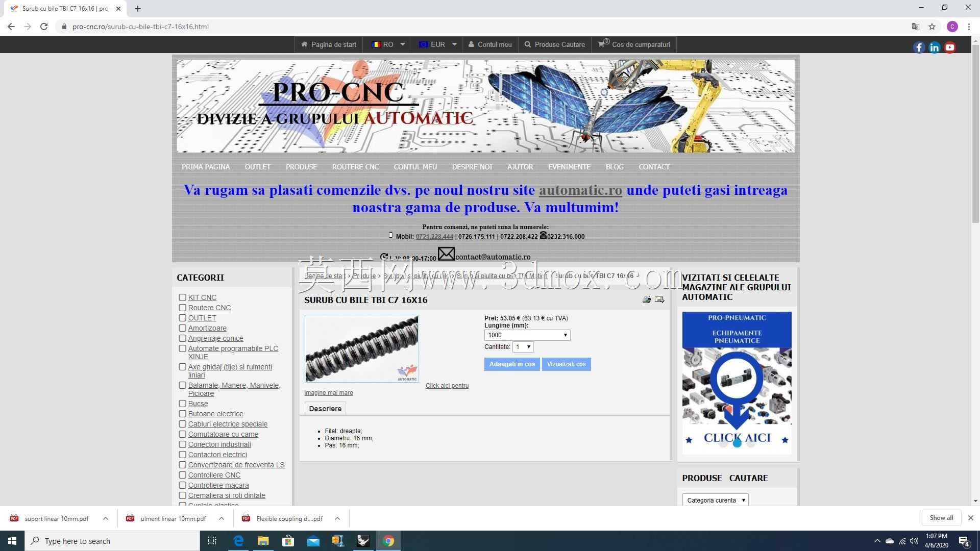
Task: Open the PRODUSE menu item
Action: click(301, 167)
